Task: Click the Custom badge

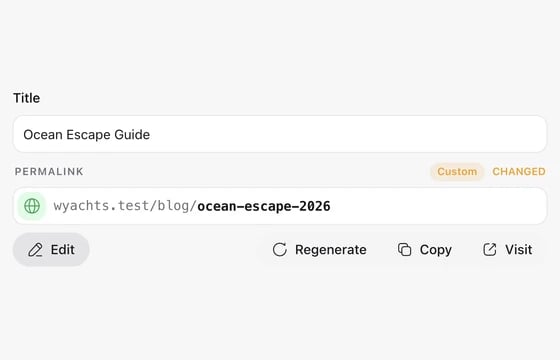Action: [x=457, y=171]
